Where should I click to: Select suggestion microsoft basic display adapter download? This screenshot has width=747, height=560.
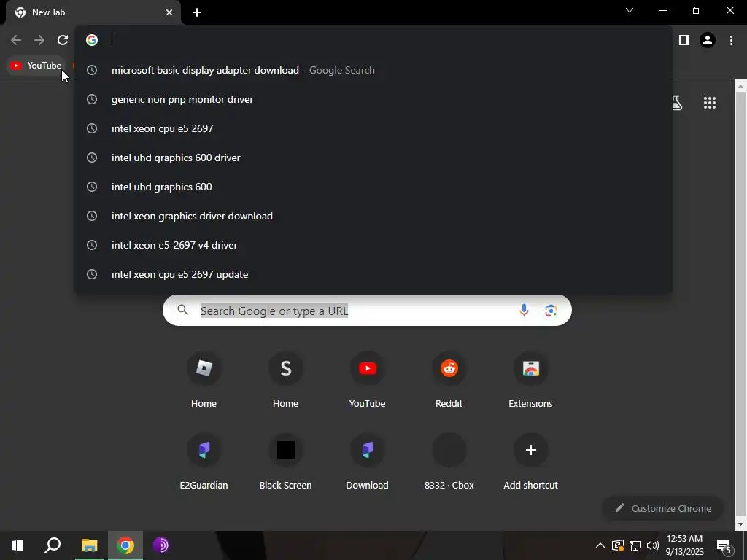click(373, 70)
